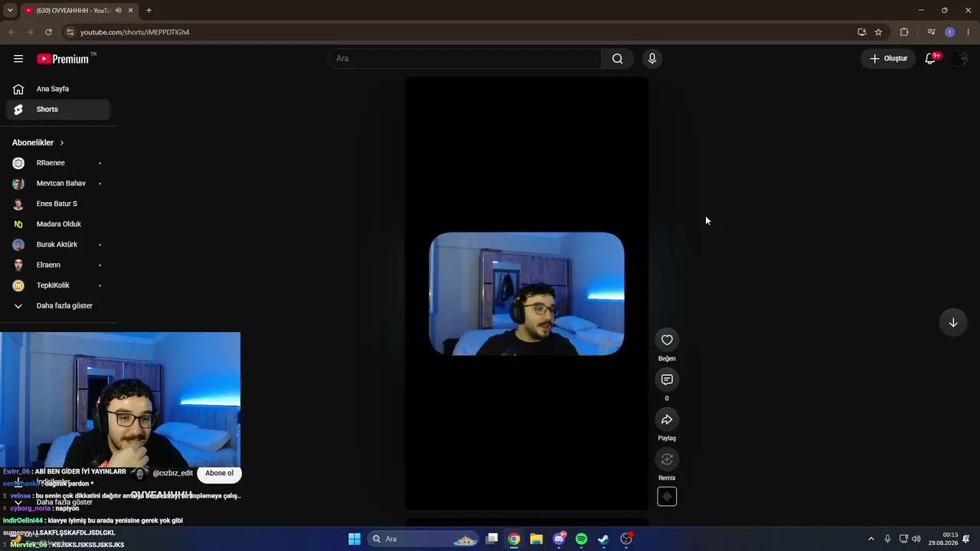Open the Chrome extensions puzzle icon

pyautogui.click(x=904, y=32)
